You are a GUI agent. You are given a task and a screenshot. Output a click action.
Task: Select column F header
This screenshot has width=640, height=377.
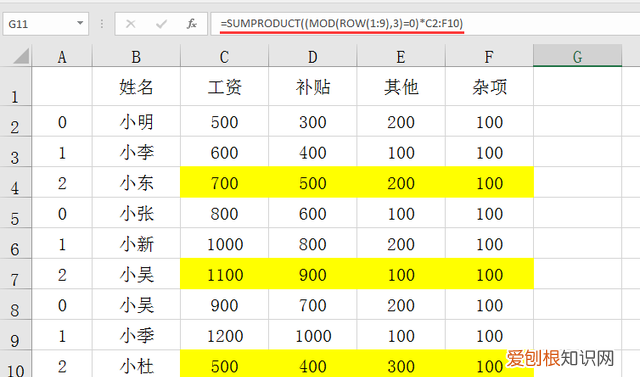point(489,56)
